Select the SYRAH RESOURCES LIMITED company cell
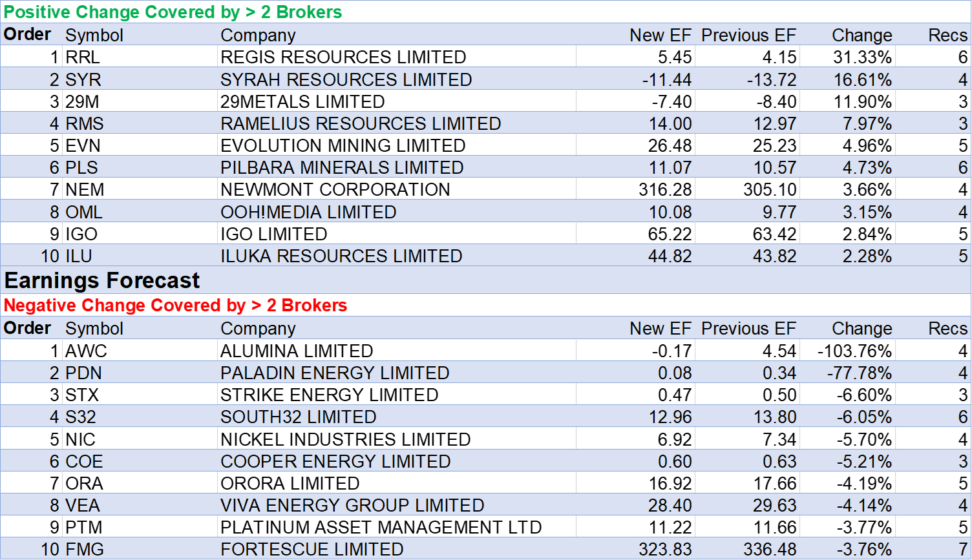 [x=346, y=79]
